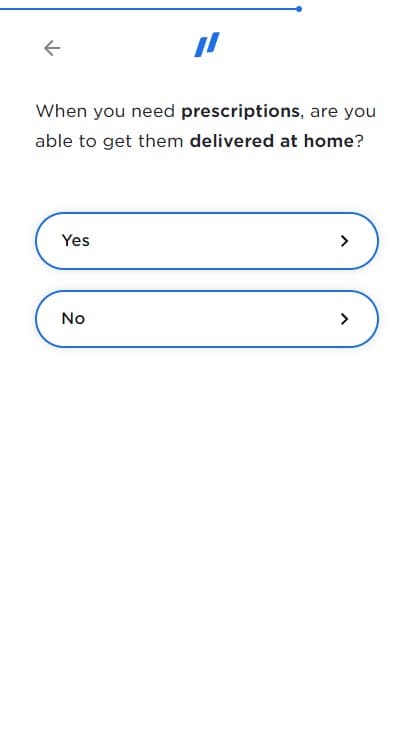Image resolution: width=414 pixels, height=736 pixels.
Task: Click the words "are you" in question
Action: 343,112
